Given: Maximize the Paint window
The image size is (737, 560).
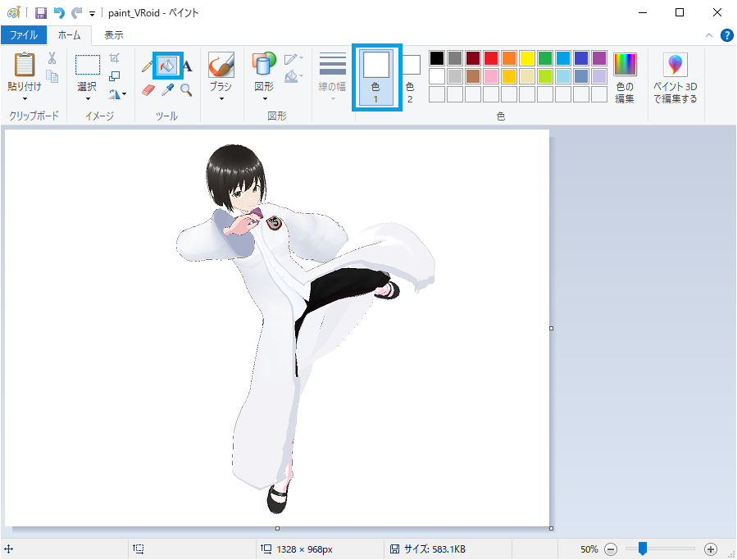Looking at the screenshot, I should pyautogui.click(x=680, y=12).
